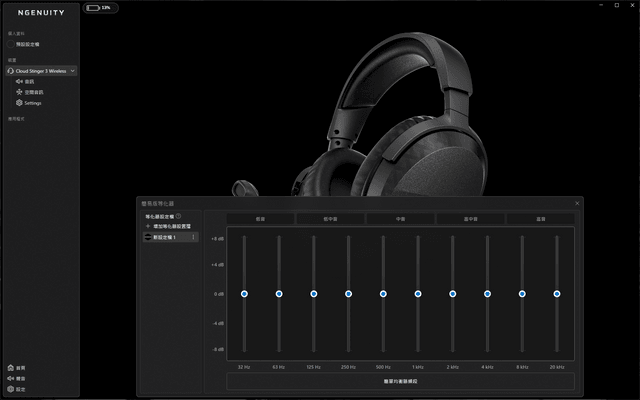Screen dimensions: 640x400
Task: Maximize the NGENUITY window
Action: click(617, 5)
